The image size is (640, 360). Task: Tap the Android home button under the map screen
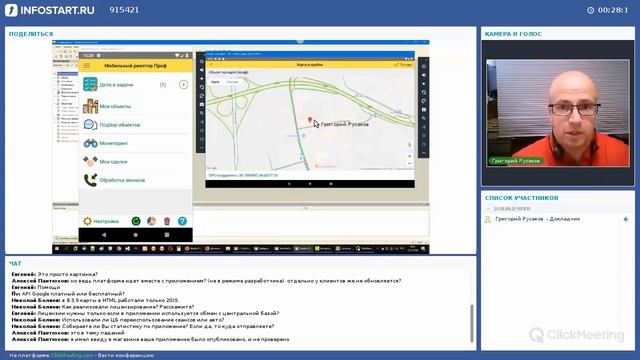(310, 184)
